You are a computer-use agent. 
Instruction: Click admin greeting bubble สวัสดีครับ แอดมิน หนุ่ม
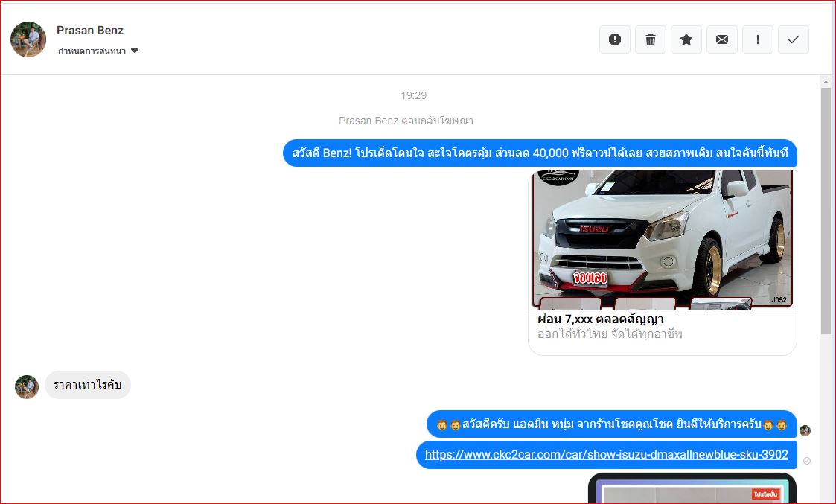coord(611,424)
